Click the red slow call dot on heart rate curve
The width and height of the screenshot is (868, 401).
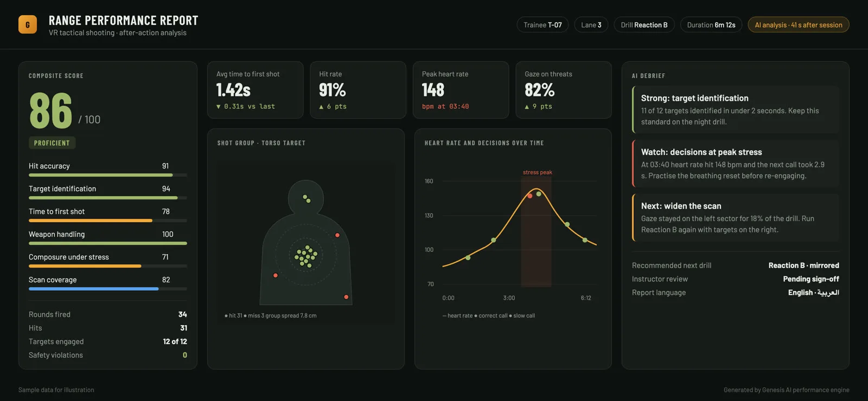[x=530, y=196]
